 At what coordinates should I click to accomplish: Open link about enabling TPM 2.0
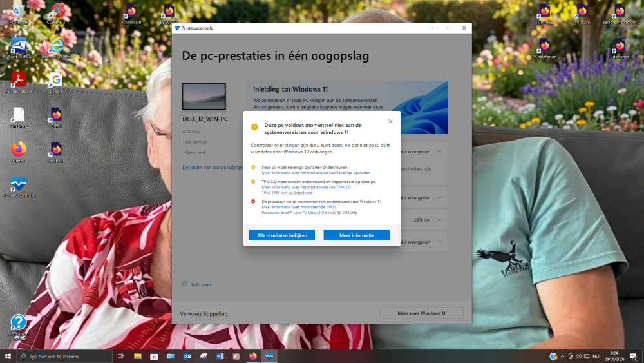[x=306, y=187]
